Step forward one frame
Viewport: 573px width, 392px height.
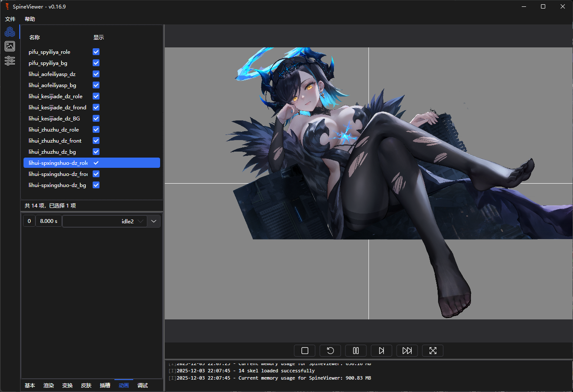[x=382, y=351]
